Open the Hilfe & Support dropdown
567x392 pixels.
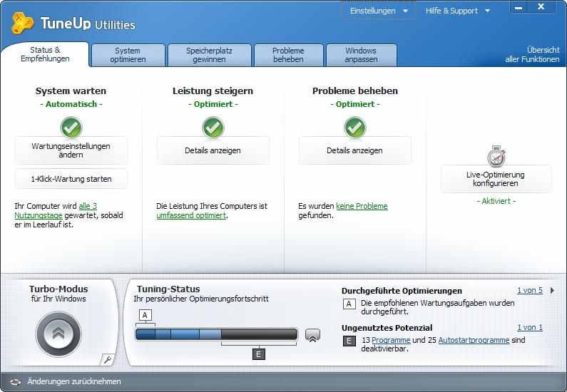click(458, 11)
